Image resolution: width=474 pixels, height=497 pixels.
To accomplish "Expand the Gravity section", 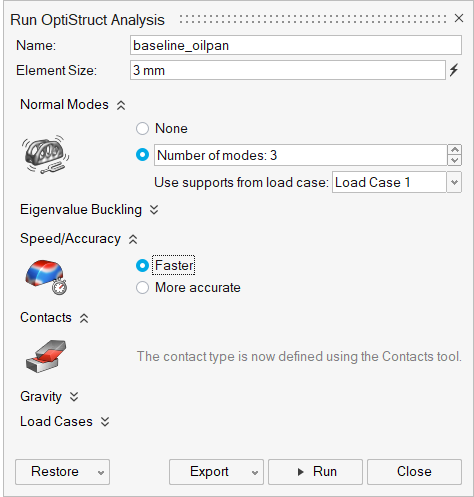I will pyautogui.click(x=74, y=397).
